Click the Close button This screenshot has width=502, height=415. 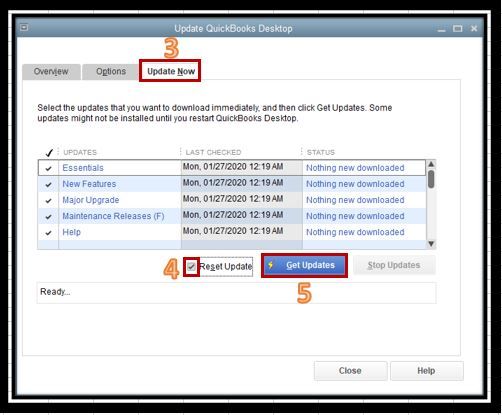[350, 371]
